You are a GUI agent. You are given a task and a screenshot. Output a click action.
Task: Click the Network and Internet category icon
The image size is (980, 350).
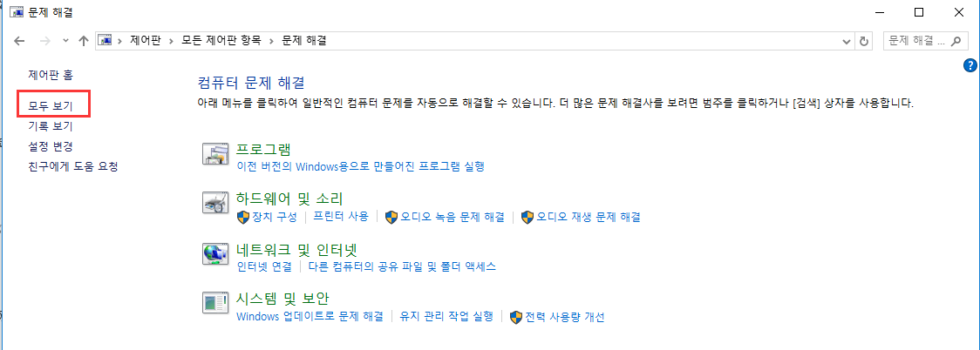coord(214,253)
